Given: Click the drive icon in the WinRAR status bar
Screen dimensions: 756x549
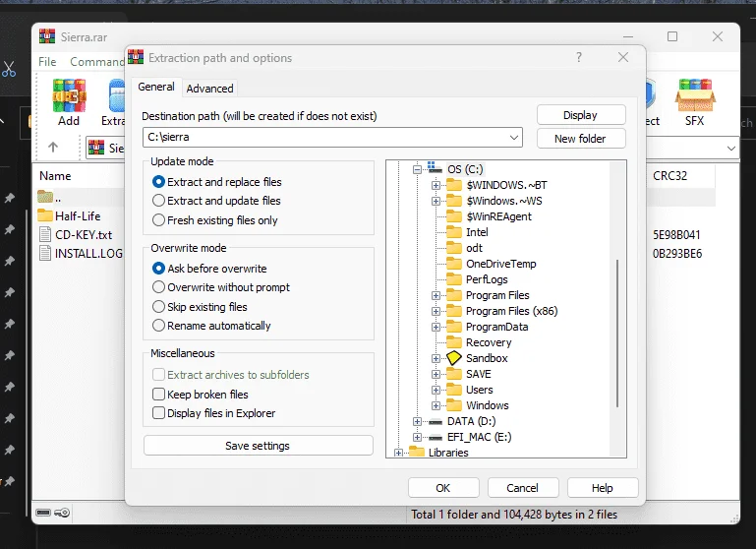Looking at the screenshot, I should point(43,513).
